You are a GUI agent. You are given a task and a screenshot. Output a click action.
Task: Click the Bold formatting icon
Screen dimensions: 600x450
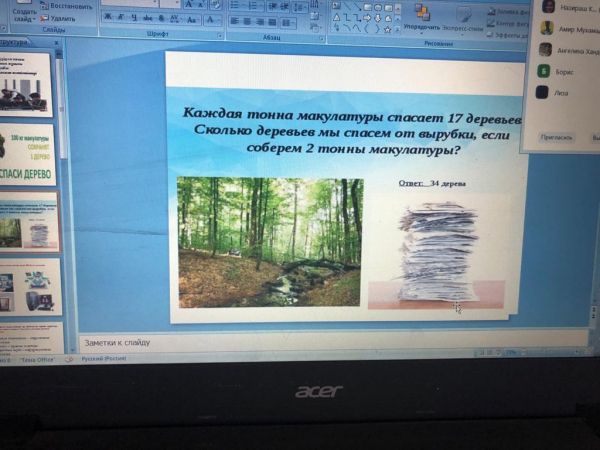pos(107,17)
